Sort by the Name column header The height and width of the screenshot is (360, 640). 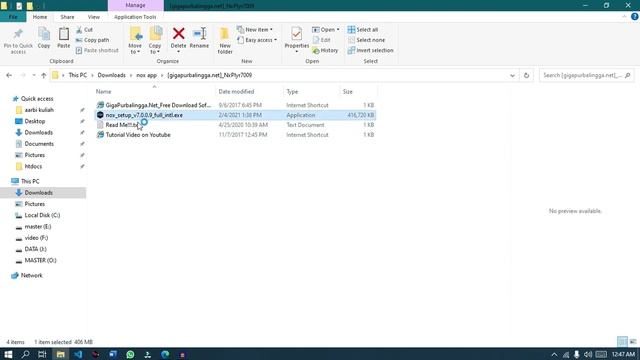(x=103, y=91)
